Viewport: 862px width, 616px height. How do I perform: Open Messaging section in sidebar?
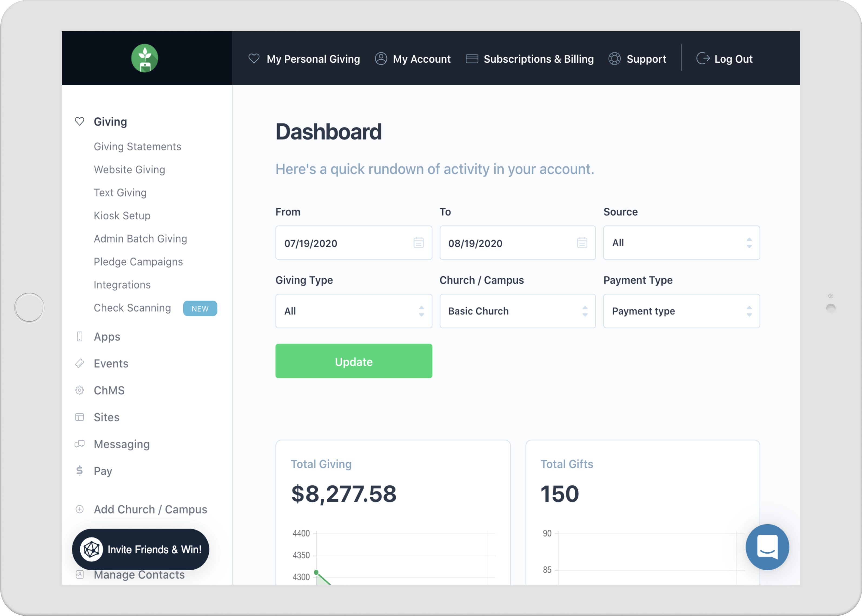pyautogui.click(x=121, y=444)
